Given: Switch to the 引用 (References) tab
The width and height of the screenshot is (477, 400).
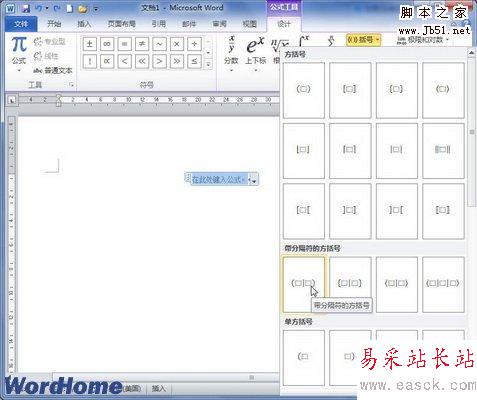Looking at the screenshot, I should [159, 24].
